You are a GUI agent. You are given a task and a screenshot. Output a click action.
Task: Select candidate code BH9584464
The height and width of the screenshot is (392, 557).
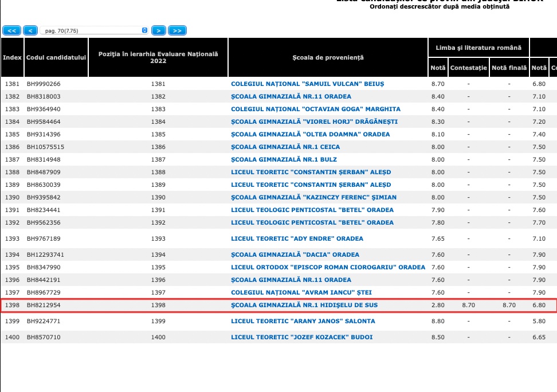[44, 121]
